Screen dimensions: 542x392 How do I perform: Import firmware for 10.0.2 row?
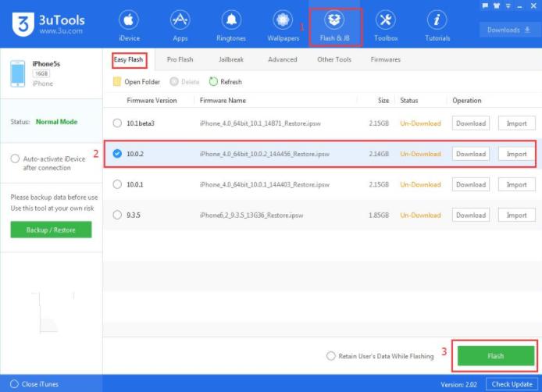point(517,154)
